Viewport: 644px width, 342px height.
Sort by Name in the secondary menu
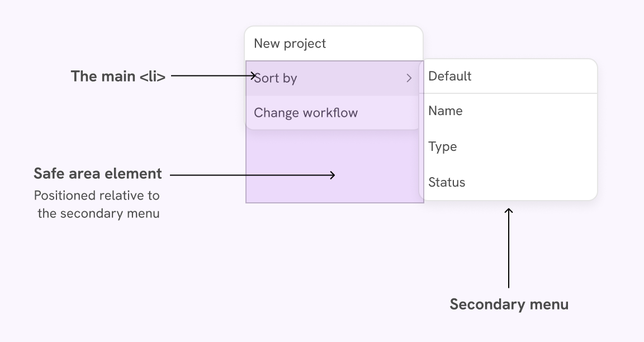coord(446,111)
